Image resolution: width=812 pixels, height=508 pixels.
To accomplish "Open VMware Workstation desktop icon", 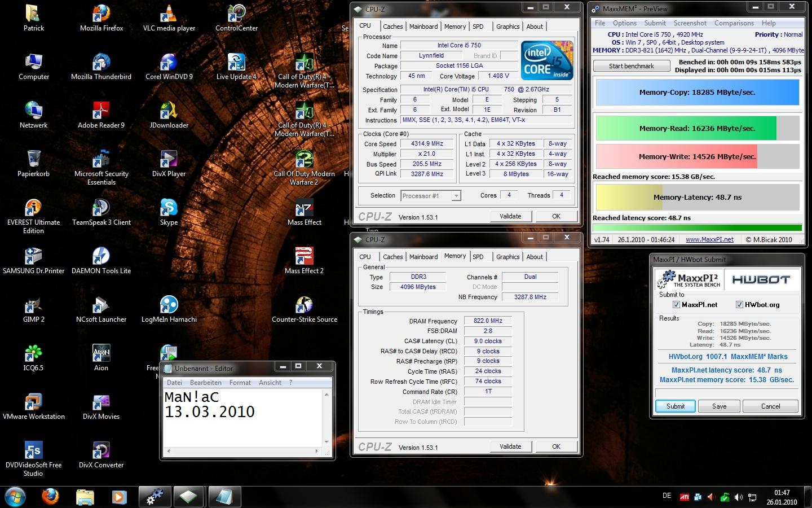I will pos(34,406).
